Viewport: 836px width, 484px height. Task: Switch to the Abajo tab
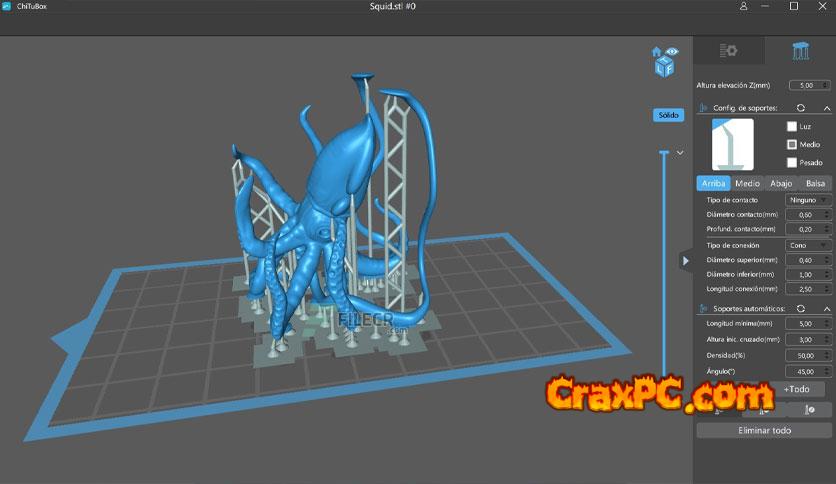point(781,183)
